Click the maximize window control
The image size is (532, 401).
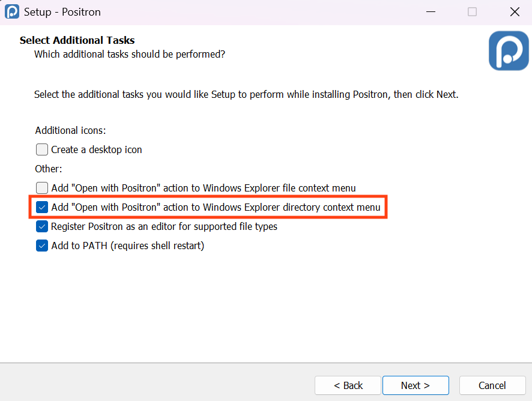pyautogui.click(x=472, y=11)
